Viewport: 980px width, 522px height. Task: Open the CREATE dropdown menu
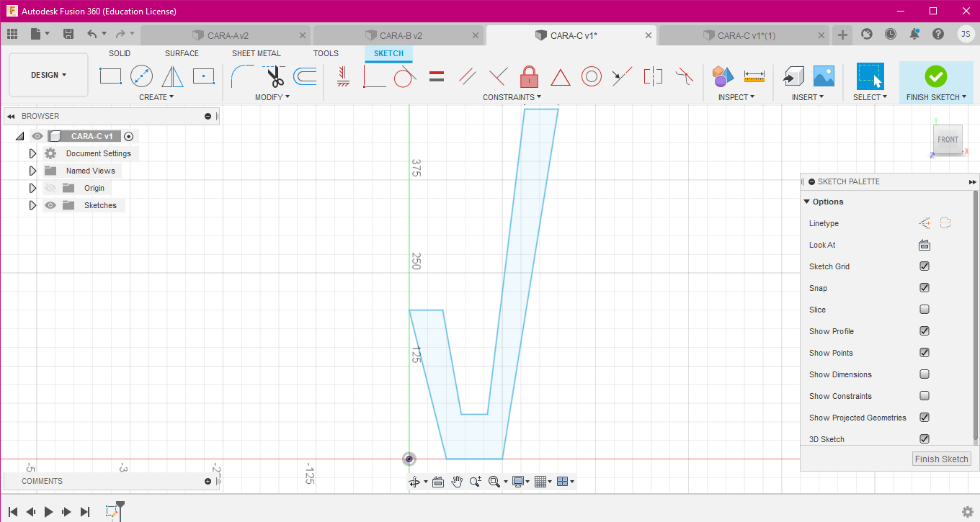tap(156, 97)
